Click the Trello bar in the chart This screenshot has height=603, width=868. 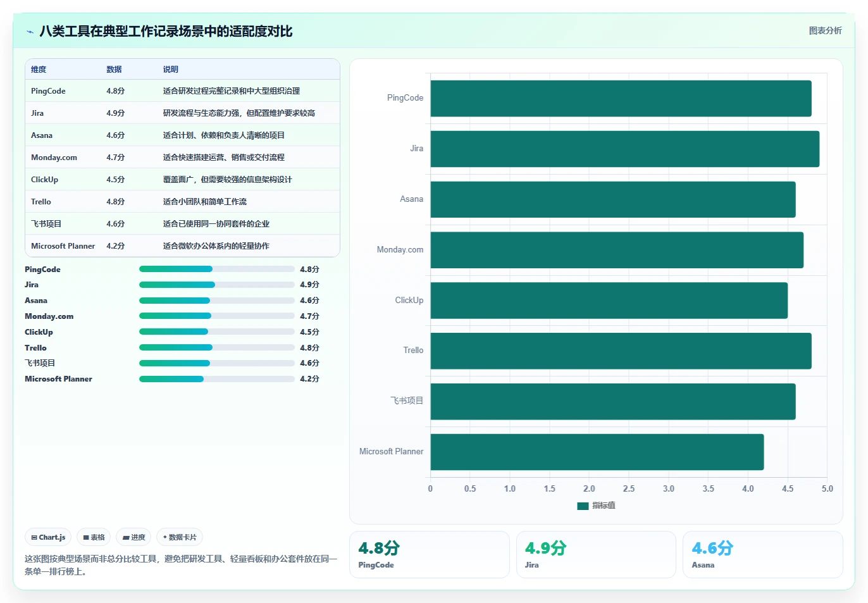coord(621,351)
